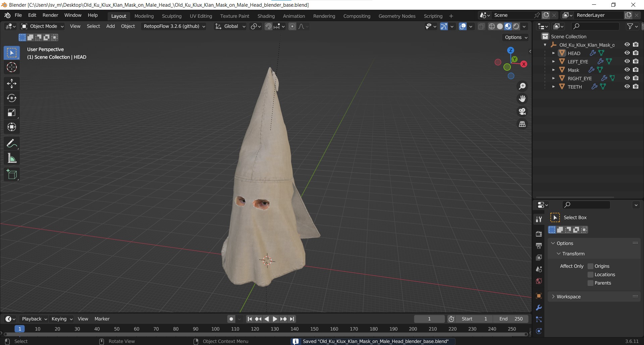Switch to the Geometry Nodes workspace tab
This screenshot has height=345, width=644.
397,16
